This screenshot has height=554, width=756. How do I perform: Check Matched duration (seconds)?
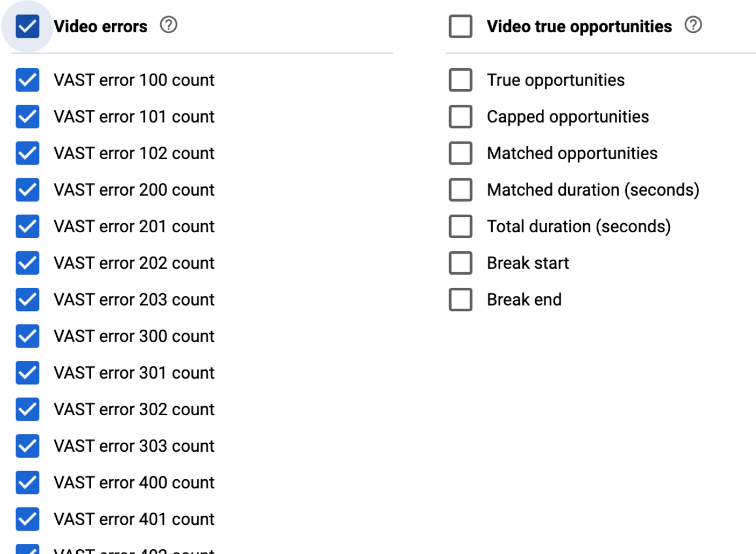461,190
